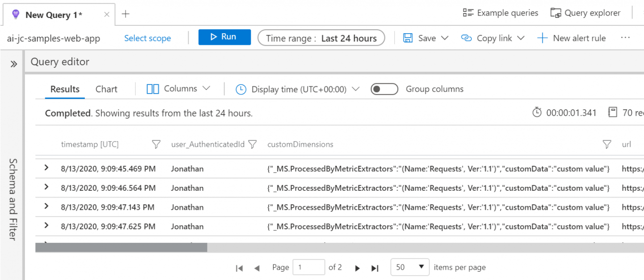Open the Columns dropdown
644x280 pixels.
tap(179, 89)
